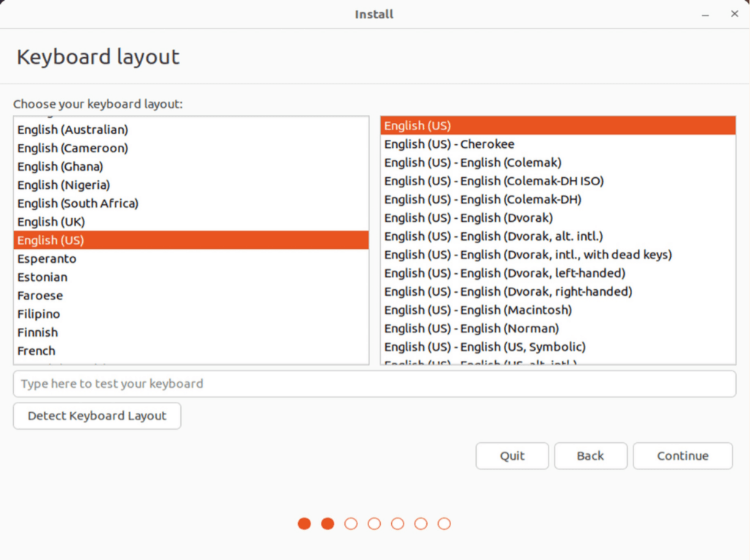Select English (UK) in language list

(51, 222)
